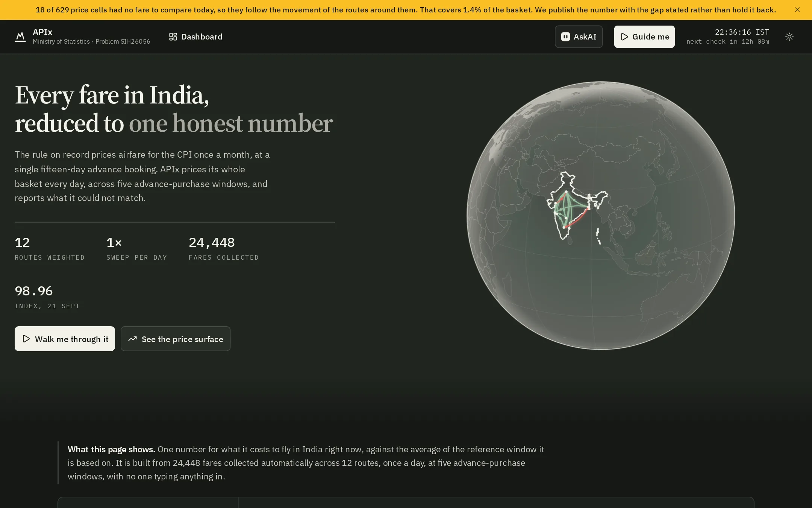Toggle the light/dark theme sun icon
The height and width of the screenshot is (508, 812).
pyautogui.click(x=789, y=37)
